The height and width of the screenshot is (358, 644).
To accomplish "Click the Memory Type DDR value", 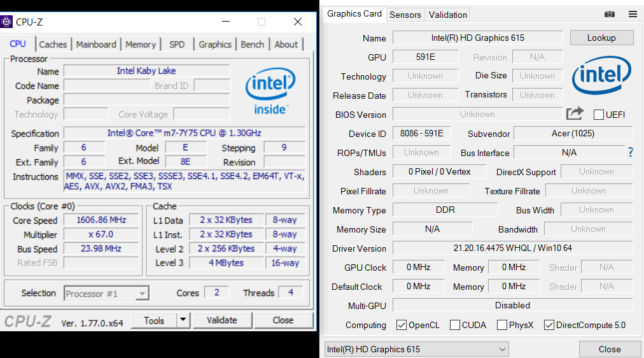I will click(x=445, y=210).
